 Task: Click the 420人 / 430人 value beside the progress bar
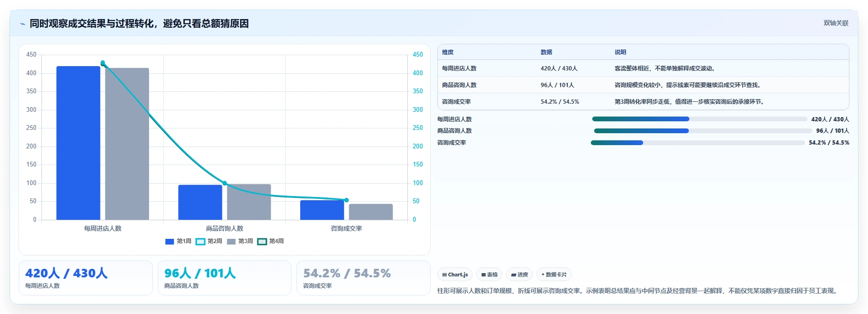(x=830, y=119)
